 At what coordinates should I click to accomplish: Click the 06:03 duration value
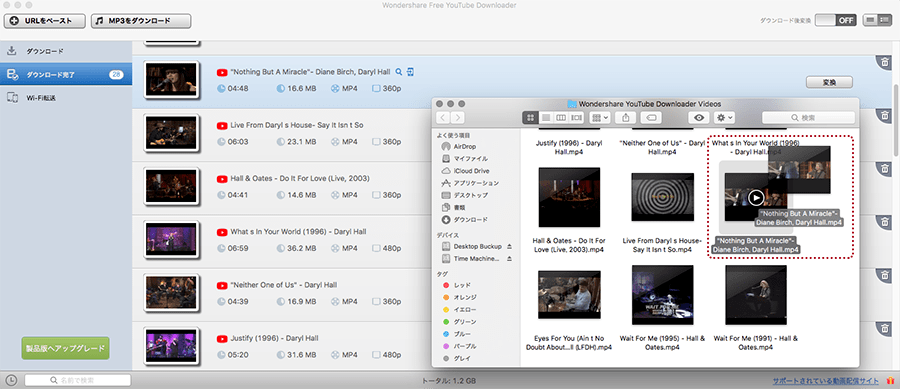click(x=238, y=142)
